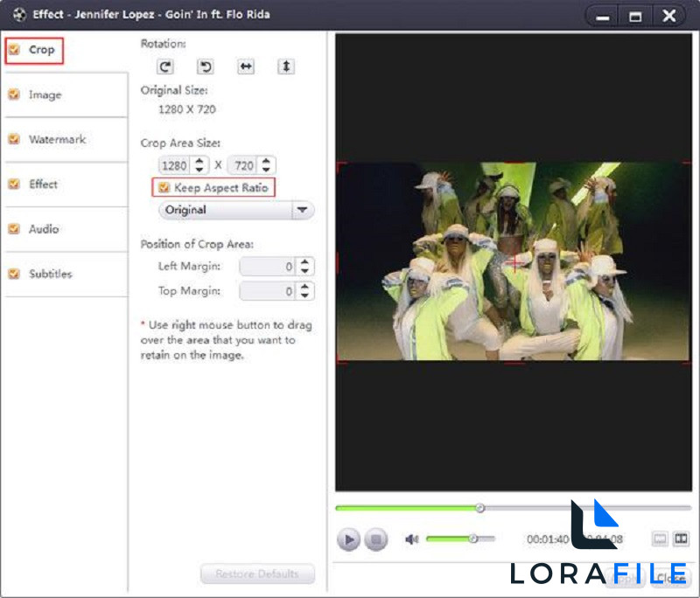This screenshot has height=598, width=700.
Task: Toggle the Image checkbox
Action: pyautogui.click(x=14, y=94)
